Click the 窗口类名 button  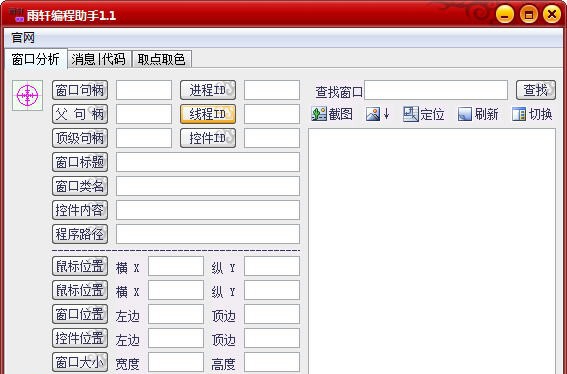tap(80, 186)
